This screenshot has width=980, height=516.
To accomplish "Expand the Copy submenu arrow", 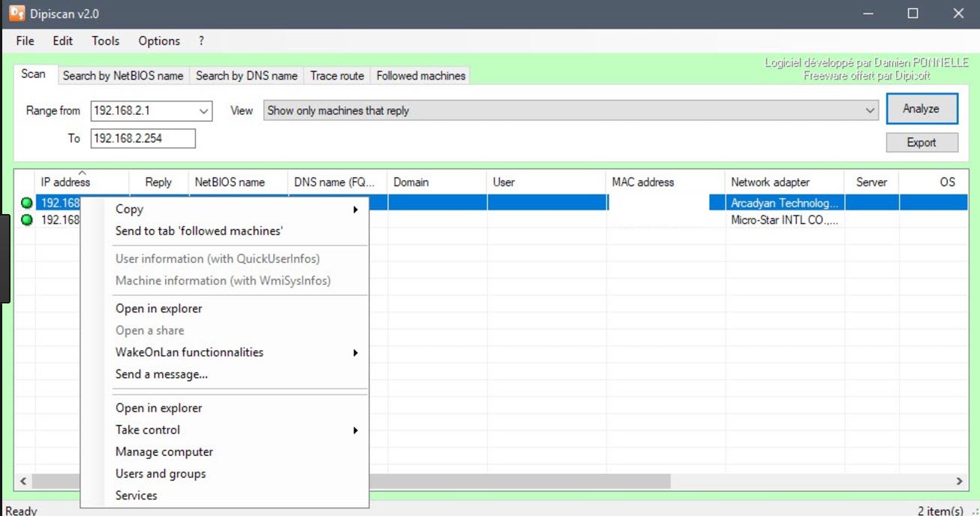I will tap(355, 210).
